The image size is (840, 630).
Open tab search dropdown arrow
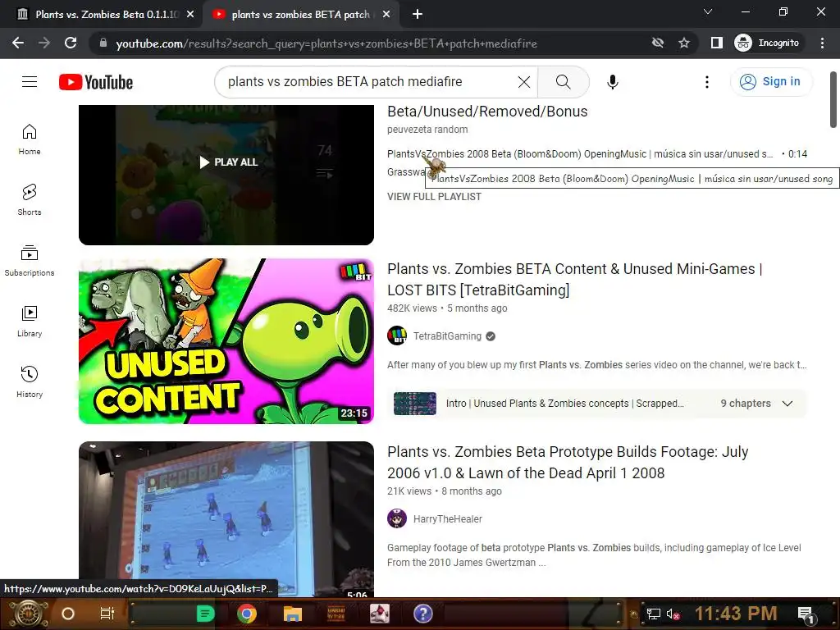[x=708, y=11]
